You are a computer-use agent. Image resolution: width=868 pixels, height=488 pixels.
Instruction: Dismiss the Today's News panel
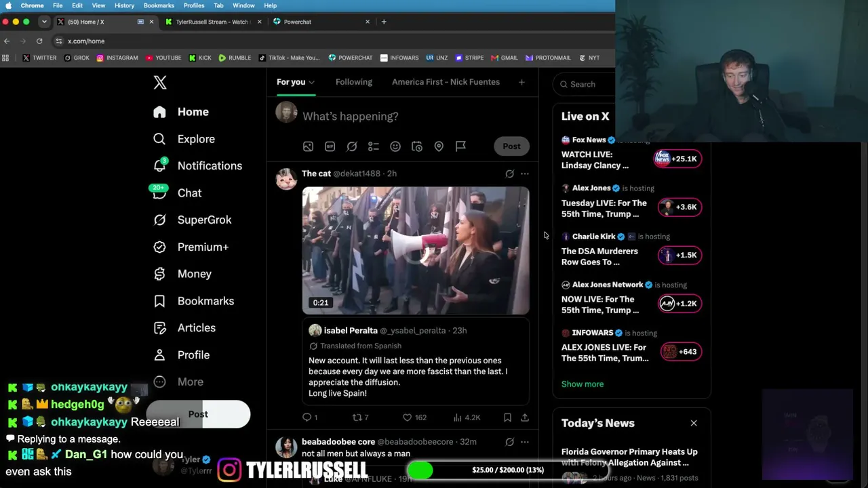tap(694, 423)
